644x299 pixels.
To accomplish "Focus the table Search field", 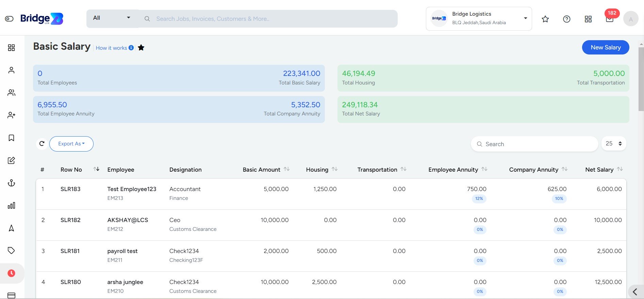I will (534, 144).
